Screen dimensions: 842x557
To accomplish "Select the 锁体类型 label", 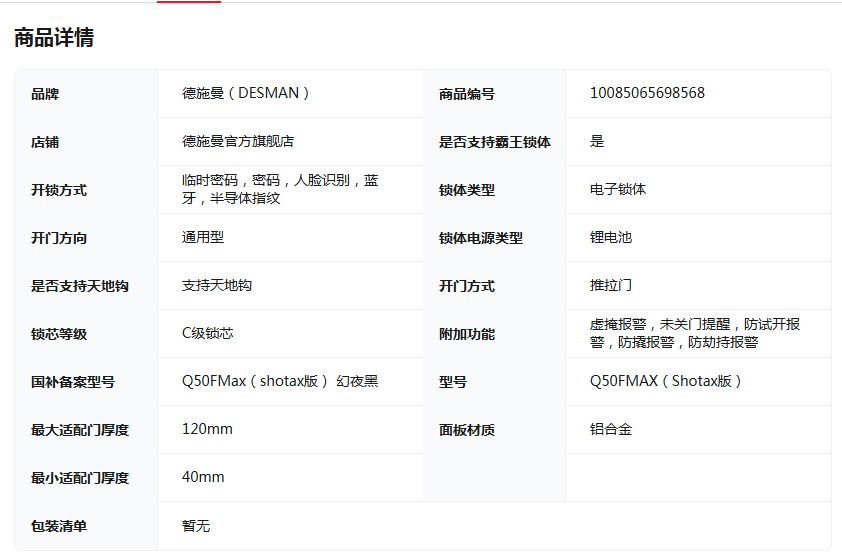I will point(467,190).
